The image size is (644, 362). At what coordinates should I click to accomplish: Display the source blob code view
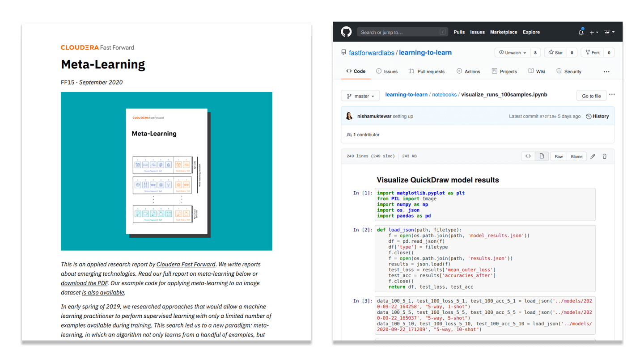[x=528, y=156]
